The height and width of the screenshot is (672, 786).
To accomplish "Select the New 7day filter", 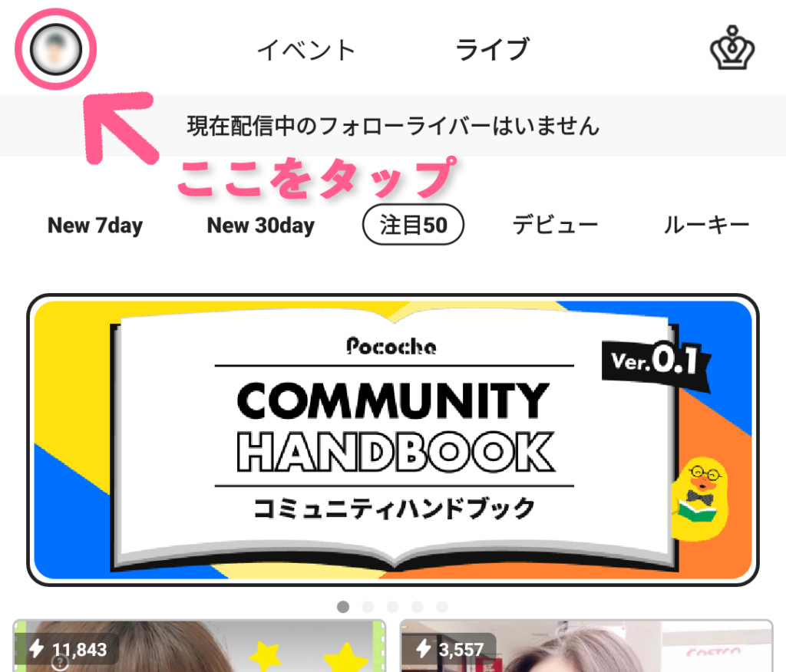I will (x=95, y=226).
